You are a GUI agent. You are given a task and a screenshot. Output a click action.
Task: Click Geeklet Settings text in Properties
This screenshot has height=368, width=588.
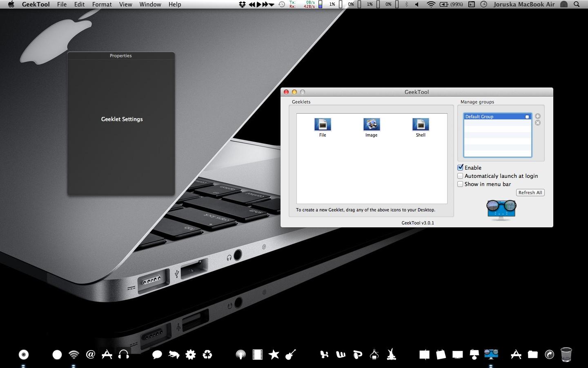122,119
